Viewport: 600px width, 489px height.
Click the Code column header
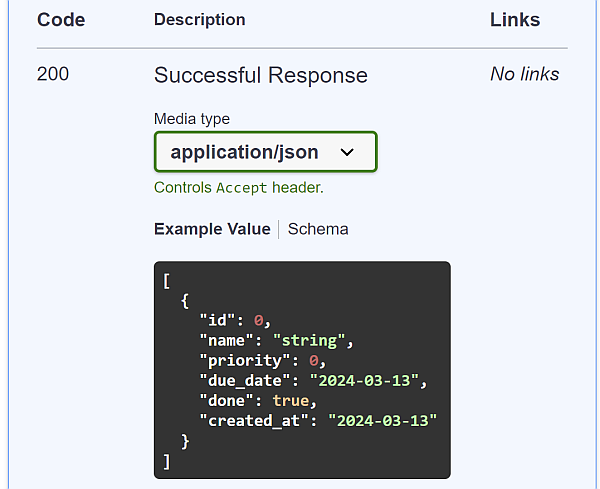[x=61, y=20]
